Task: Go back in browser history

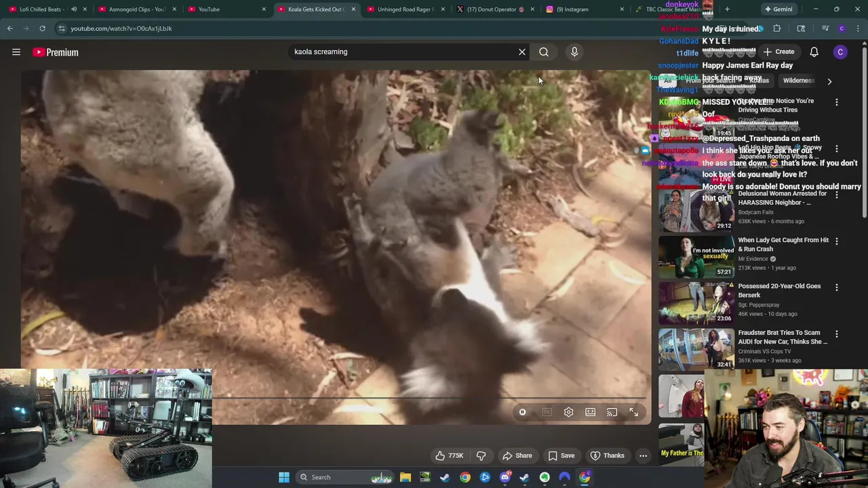Action: coord(10,28)
